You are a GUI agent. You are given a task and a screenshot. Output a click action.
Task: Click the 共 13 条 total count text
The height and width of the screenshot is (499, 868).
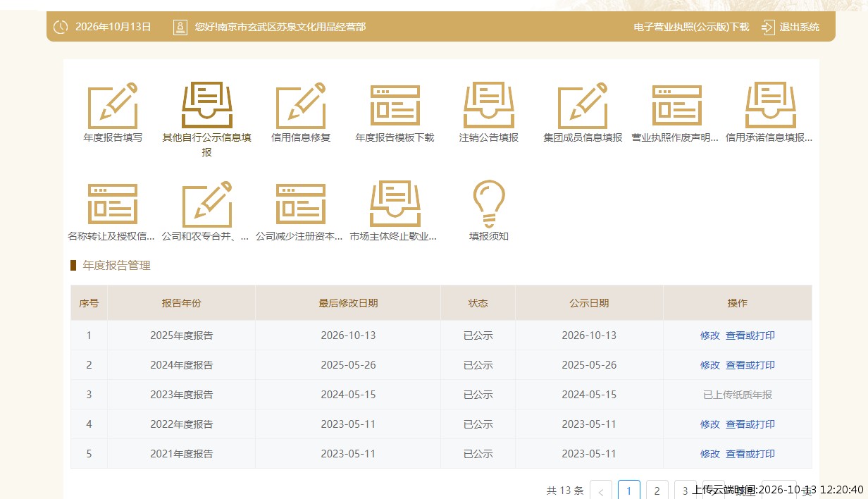point(565,491)
